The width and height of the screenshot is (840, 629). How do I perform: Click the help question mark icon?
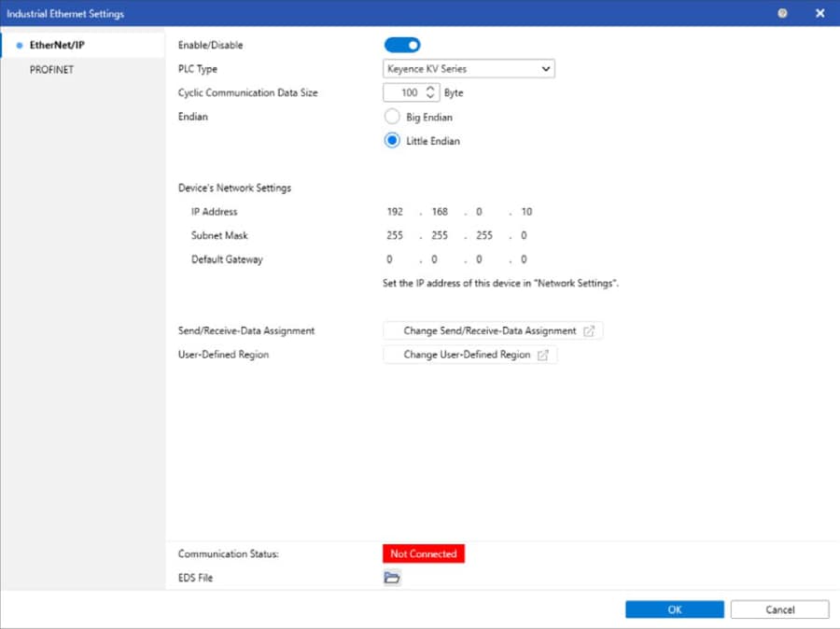tap(782, 13)
